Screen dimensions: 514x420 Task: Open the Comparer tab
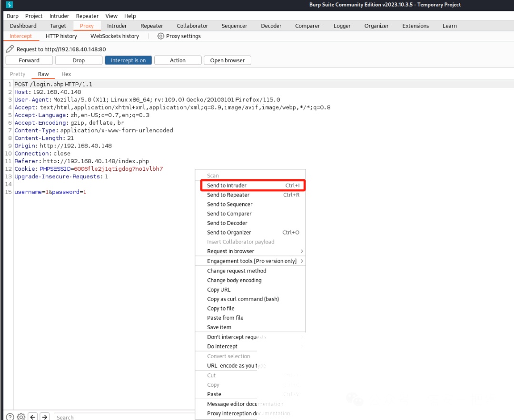click(x=307, y=26)
